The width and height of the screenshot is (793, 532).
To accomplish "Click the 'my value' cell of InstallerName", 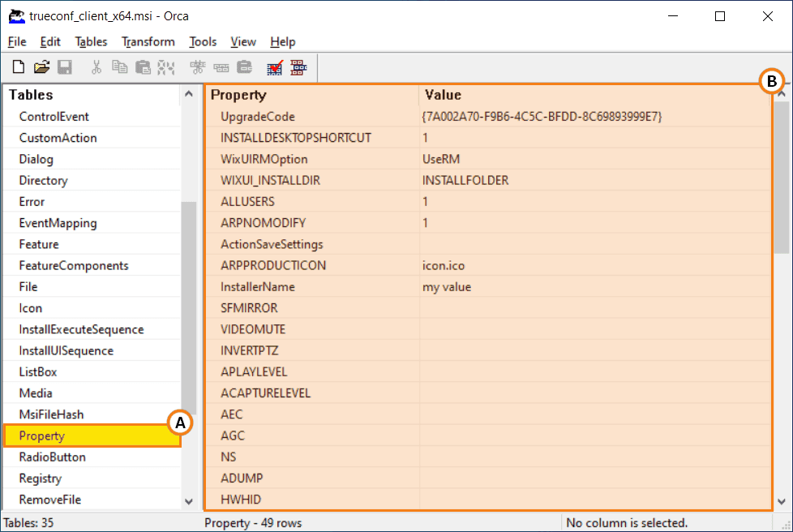I will (594, 286).
